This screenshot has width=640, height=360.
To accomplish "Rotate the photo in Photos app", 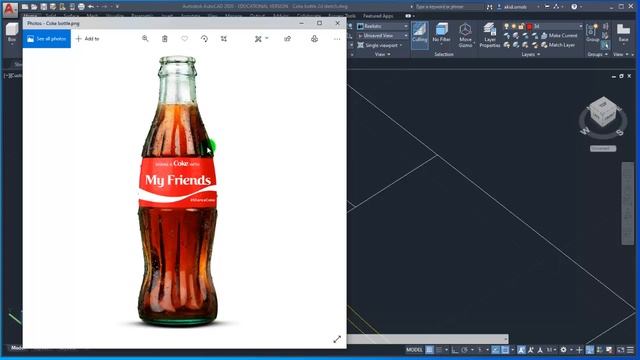I will (x=204, y=39).
